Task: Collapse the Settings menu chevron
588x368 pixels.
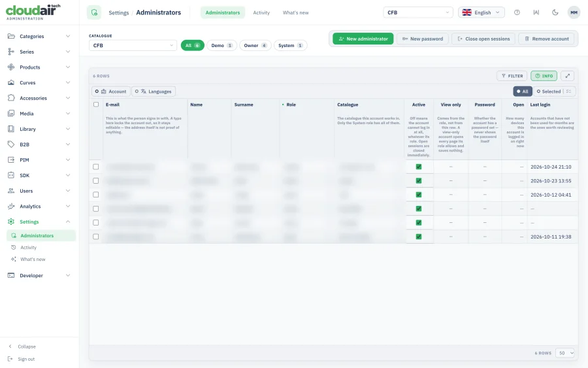Action: click(68, 222)
